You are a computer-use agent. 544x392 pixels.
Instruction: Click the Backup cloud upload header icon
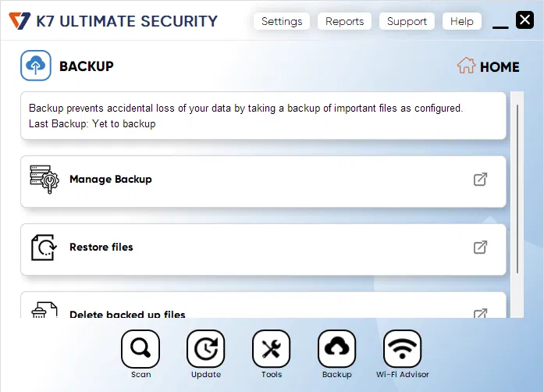coord(36,66)
